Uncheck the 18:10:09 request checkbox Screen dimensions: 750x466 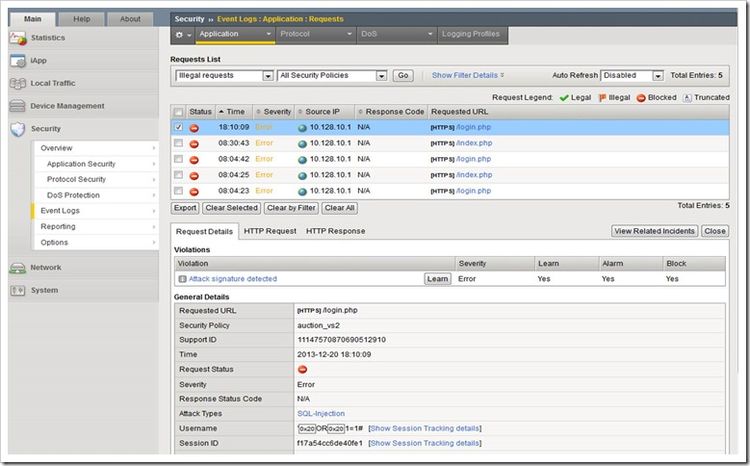point(178,127)
